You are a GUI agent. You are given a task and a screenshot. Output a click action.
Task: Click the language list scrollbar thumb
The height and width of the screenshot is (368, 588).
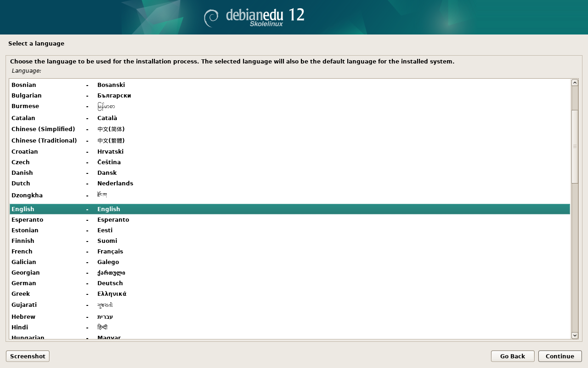pos(575,146)
